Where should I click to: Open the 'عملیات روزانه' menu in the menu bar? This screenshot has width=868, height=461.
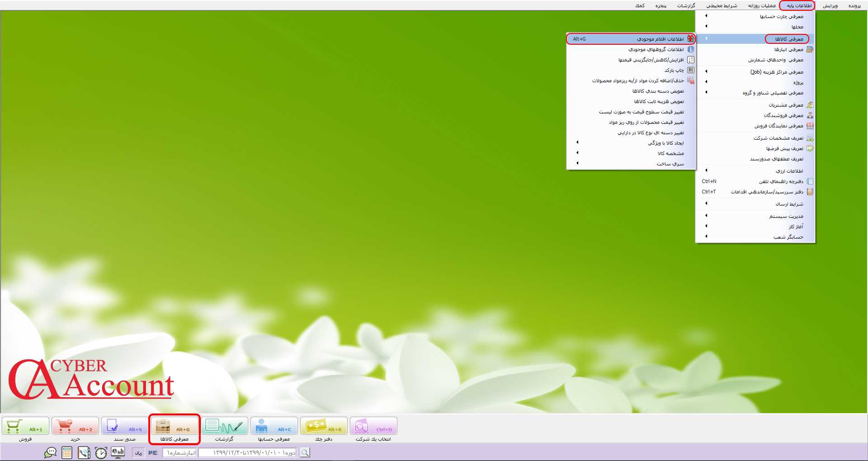pyautogui.click(x=762, y=5)
